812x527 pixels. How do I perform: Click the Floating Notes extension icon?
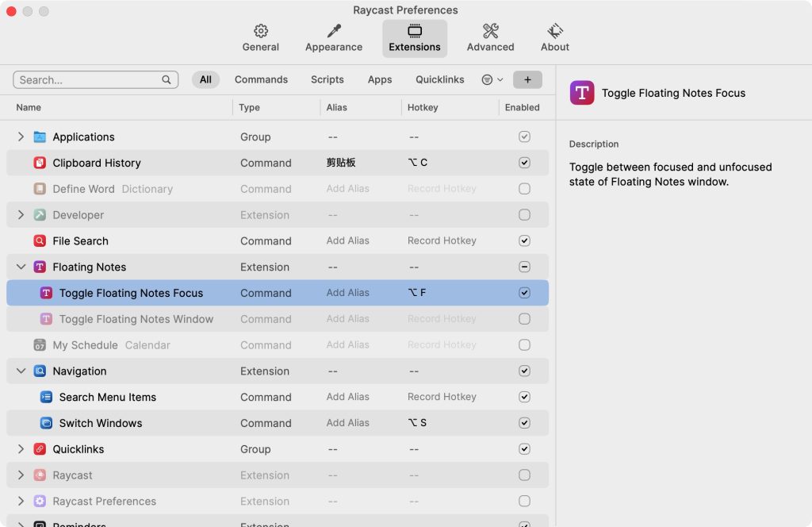click(40, 267)
